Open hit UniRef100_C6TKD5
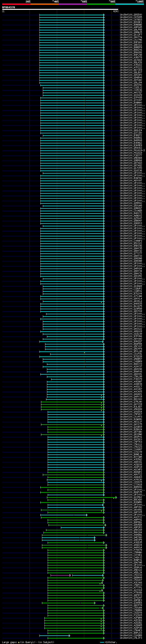 131,17
